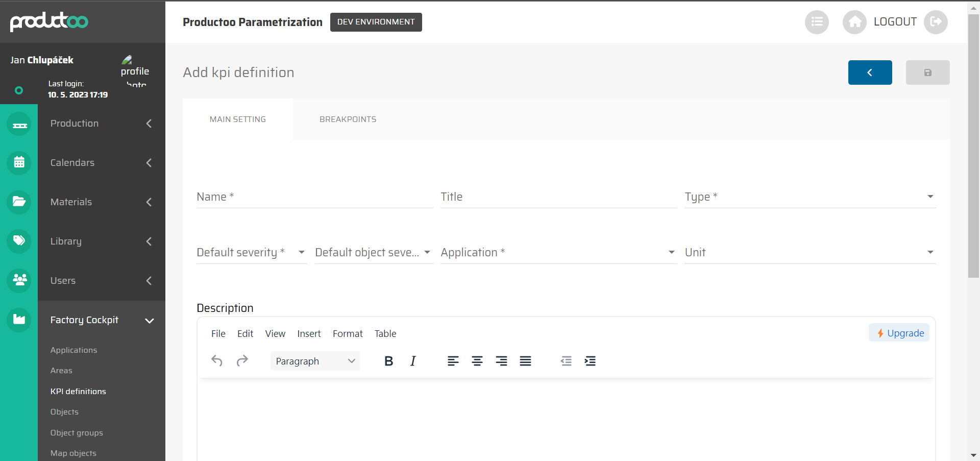Image resolution: width=980 pixels, height=461 pixels.
Task: Select Object groups in the sidebar
Action: (x=77, y=432)
